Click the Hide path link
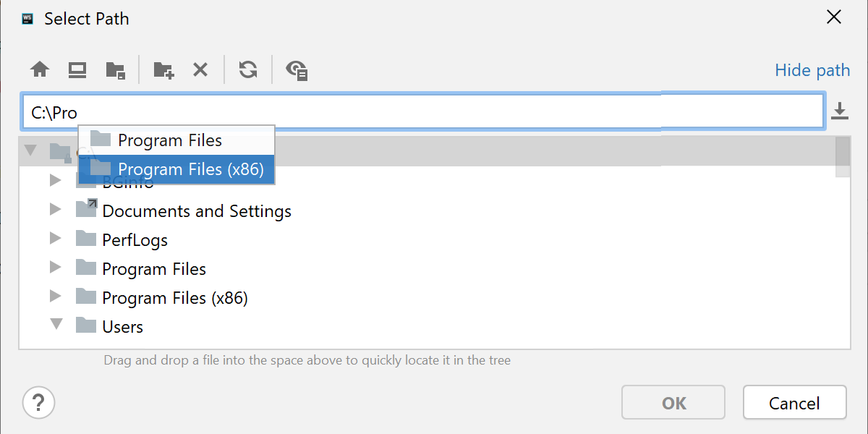This screenshot has height=434, width=868. pos(812,70)
